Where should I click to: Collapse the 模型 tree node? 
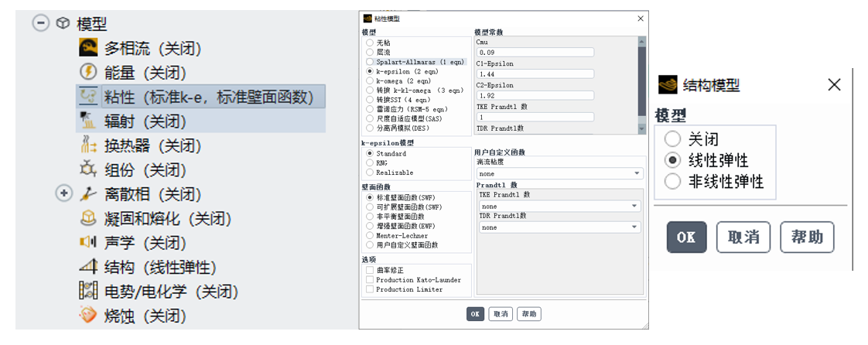[x=40, y=23]
